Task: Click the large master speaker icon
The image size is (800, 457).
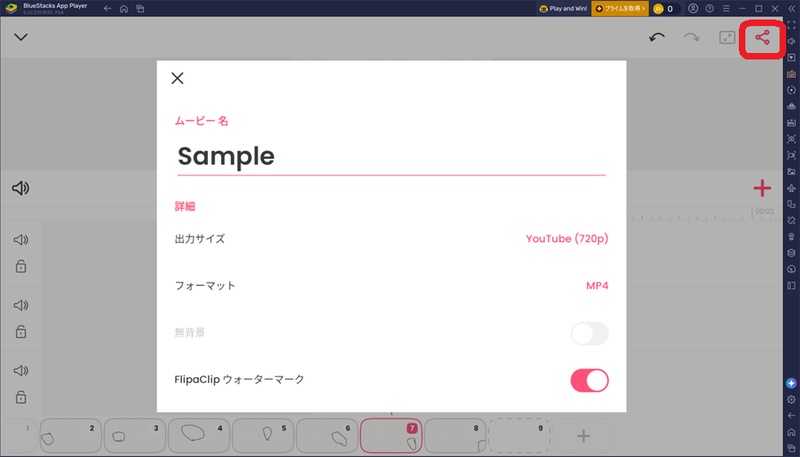Action: [21, 188]
